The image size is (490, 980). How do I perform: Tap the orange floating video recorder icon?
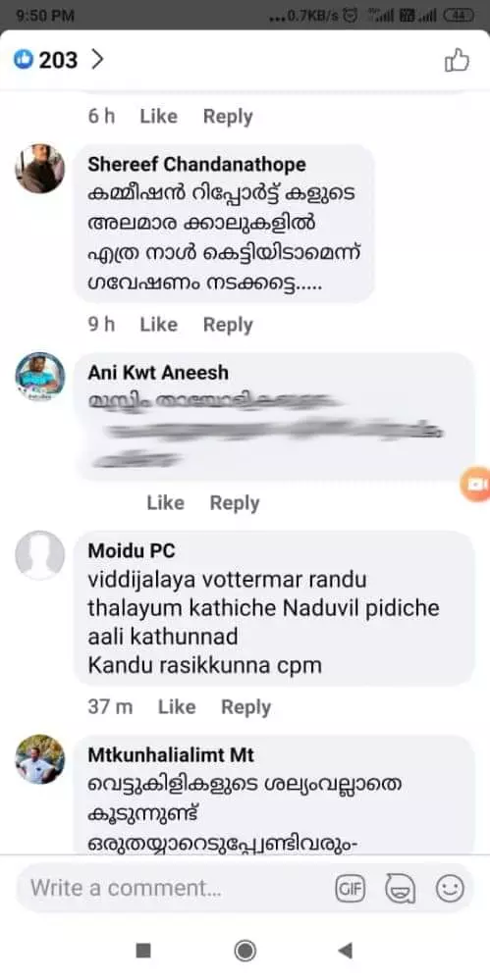[477, 484]
